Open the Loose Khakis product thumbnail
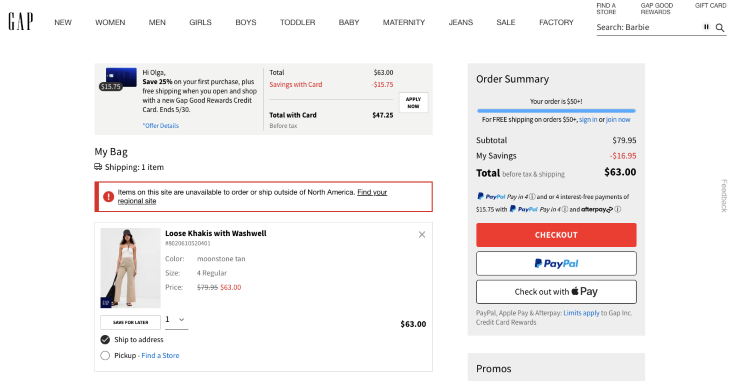730x381 pixels. (130, 268)
